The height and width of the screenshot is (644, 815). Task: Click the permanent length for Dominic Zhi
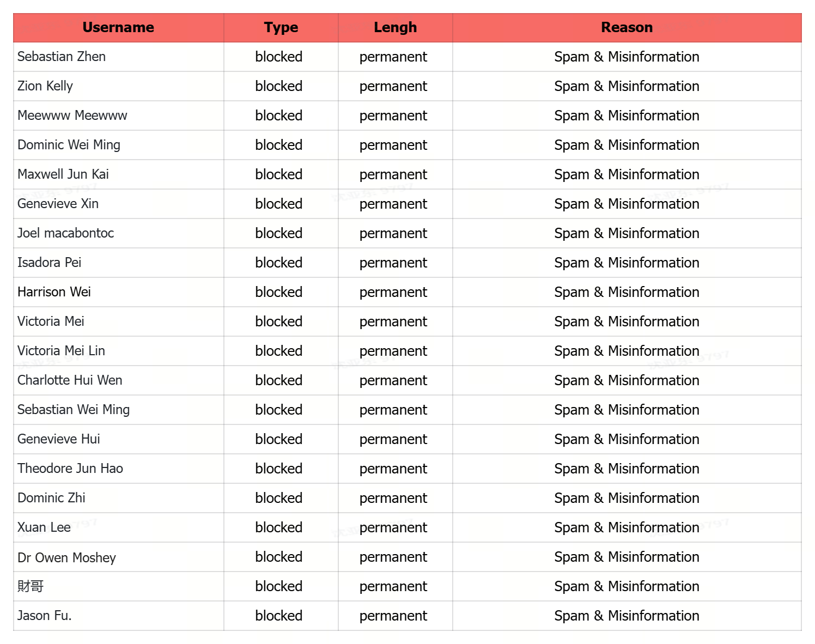pos(393,498)
